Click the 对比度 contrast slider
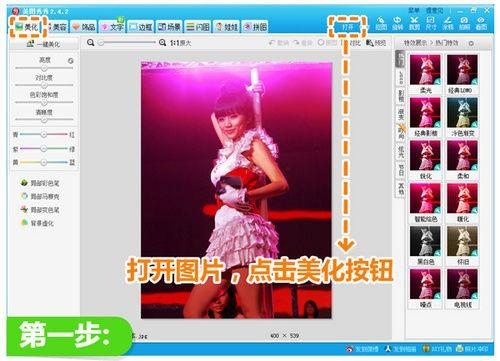Image resolution: width=500 pixels, height=361 pixels. (x=44, y=85)
